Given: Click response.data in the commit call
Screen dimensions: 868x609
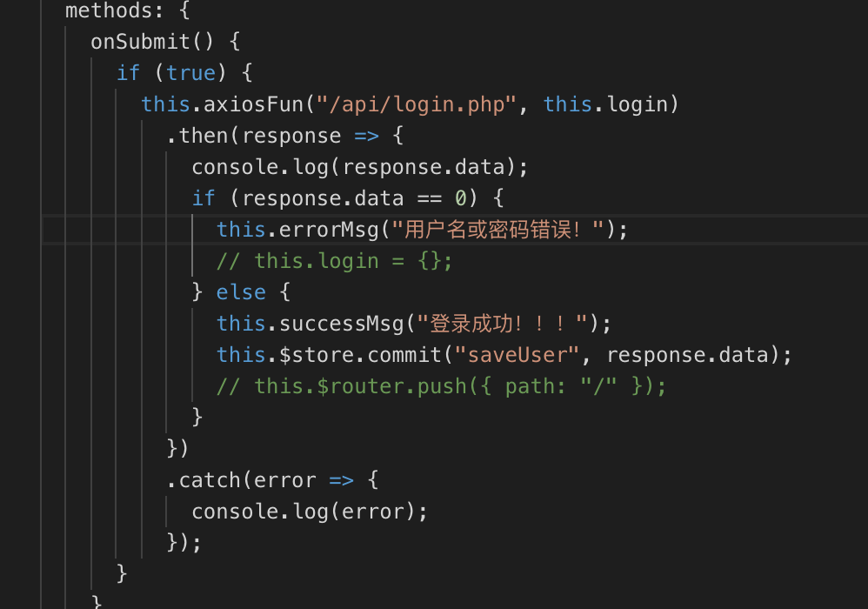Looking at the screenshot, I should pyautogui.click(x=687, y=354).
